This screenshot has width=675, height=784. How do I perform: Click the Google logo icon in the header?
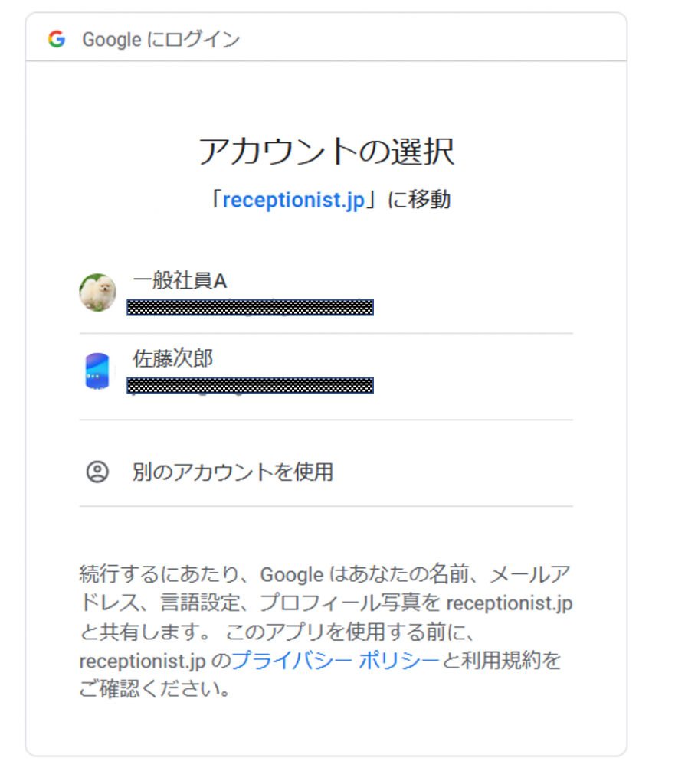point(56,39)
